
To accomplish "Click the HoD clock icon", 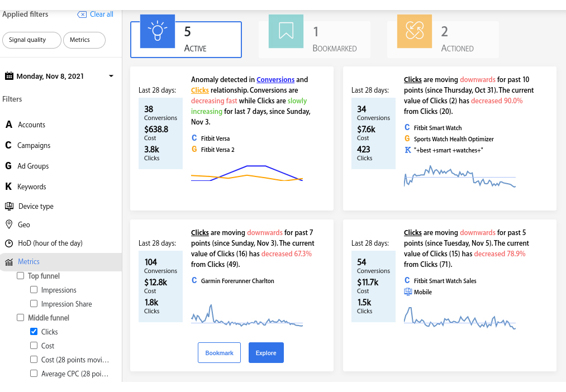I will [x=9, y=243].
